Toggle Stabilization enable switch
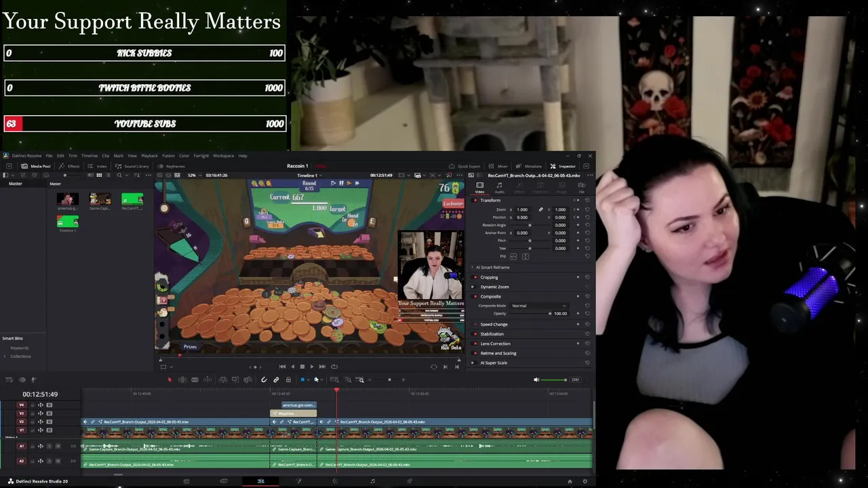The height and width of the screenshot is (488, 868). tap(475, 334)
